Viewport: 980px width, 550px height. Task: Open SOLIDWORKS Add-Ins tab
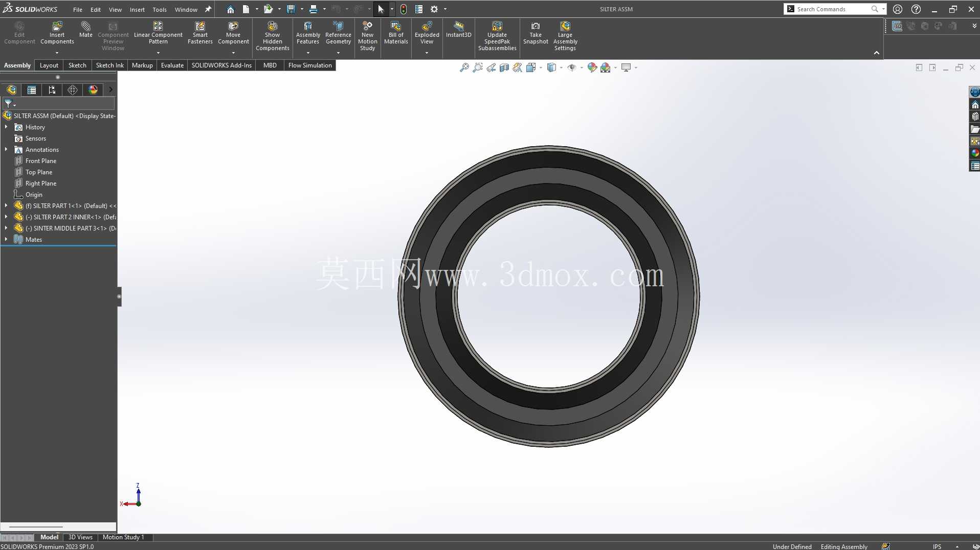(221, 65)
